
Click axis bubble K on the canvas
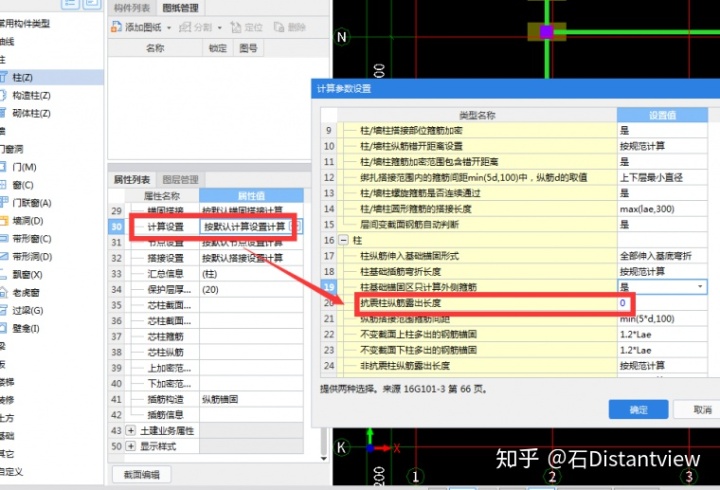[x=341, y=447]
